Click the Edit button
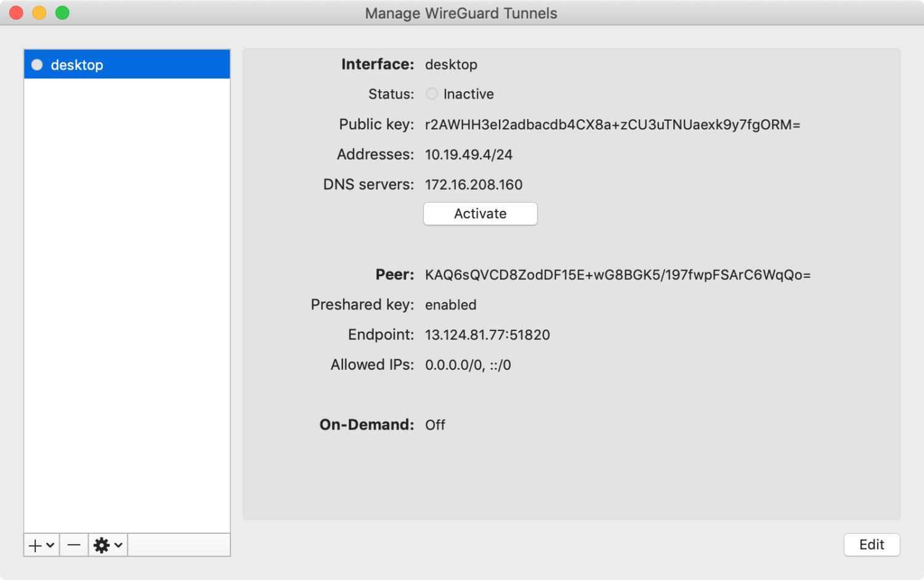The width and height of the screenshot is (924, 580). tap(872, 545)
